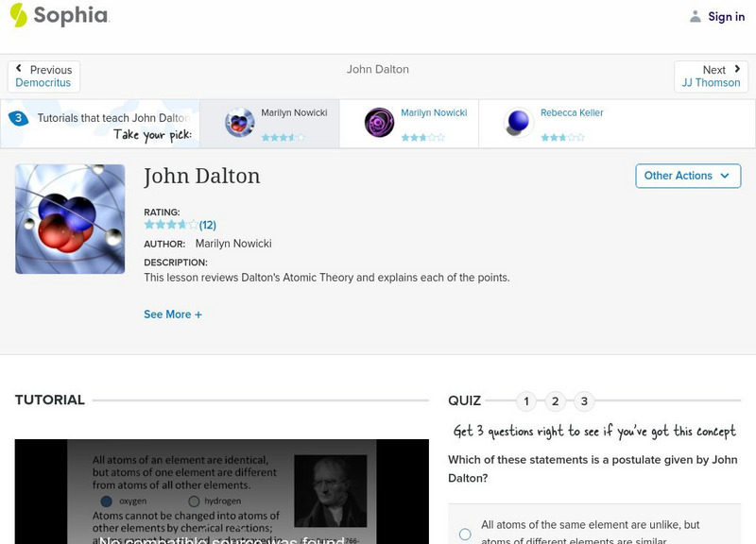Click the lesson description text
Screen dimensions: 756x544
pyautogui.click(x=326, y=278)
